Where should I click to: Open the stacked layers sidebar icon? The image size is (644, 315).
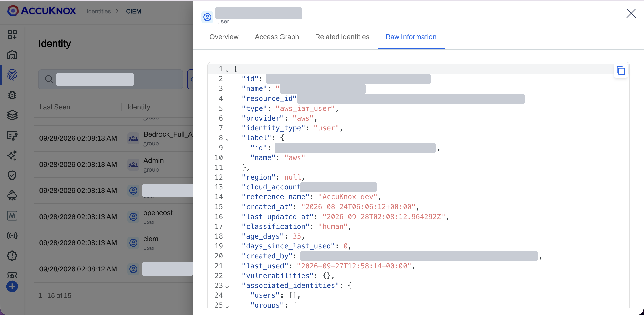click(12, 115)
